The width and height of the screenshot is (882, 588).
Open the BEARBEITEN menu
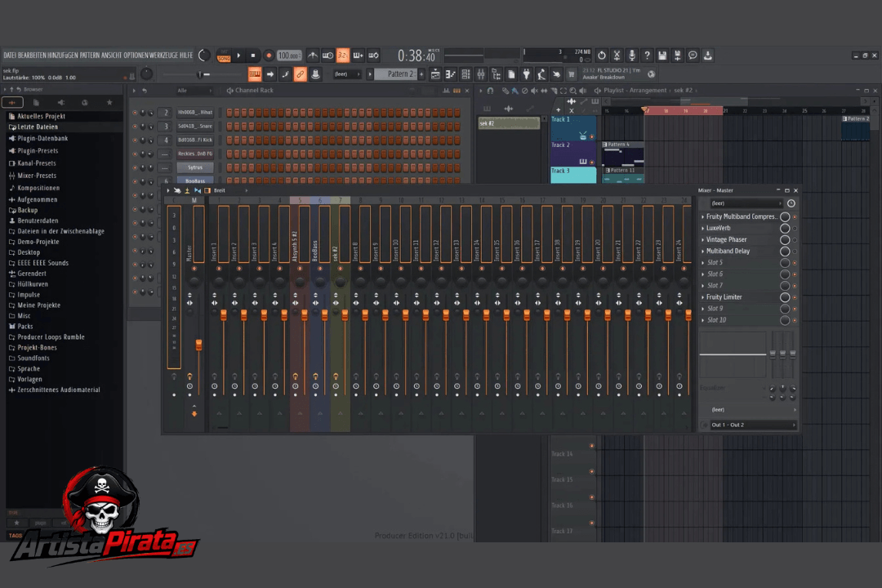[x=32, y=56]
